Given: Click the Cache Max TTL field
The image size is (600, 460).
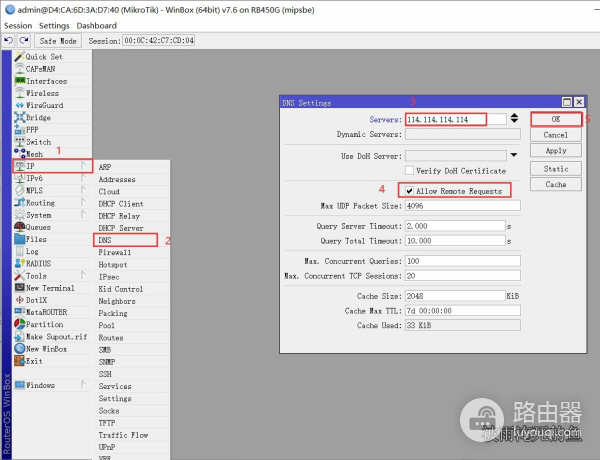Looking at the screenshot, I should [x=463, y=310].
